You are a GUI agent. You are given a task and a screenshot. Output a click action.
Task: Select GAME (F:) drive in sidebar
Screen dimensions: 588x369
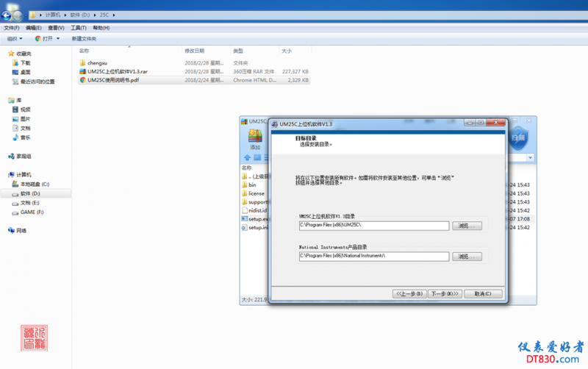[32, 212]
